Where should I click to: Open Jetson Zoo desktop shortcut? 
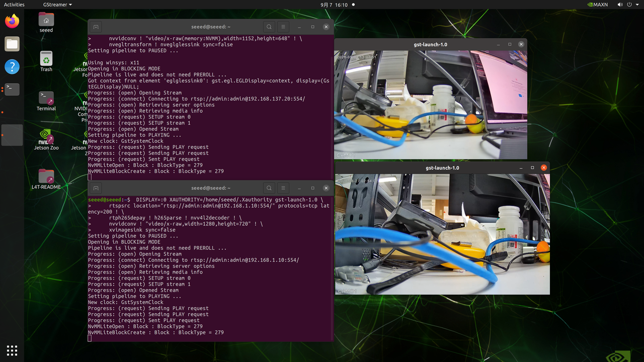click(46, 140)
